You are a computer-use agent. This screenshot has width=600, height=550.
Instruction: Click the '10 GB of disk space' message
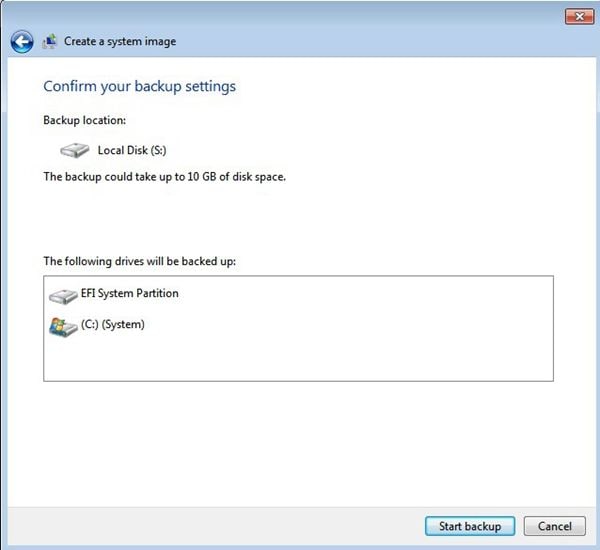click(x=165, y=177)
